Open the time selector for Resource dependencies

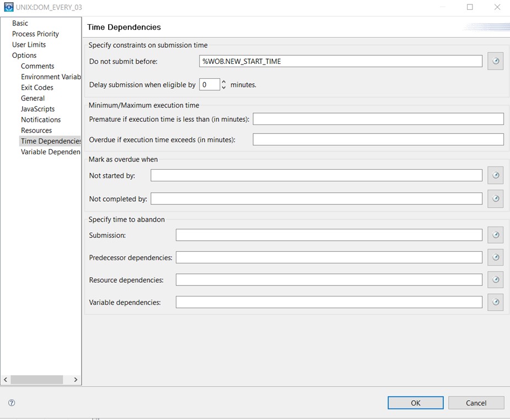[495, 279]
